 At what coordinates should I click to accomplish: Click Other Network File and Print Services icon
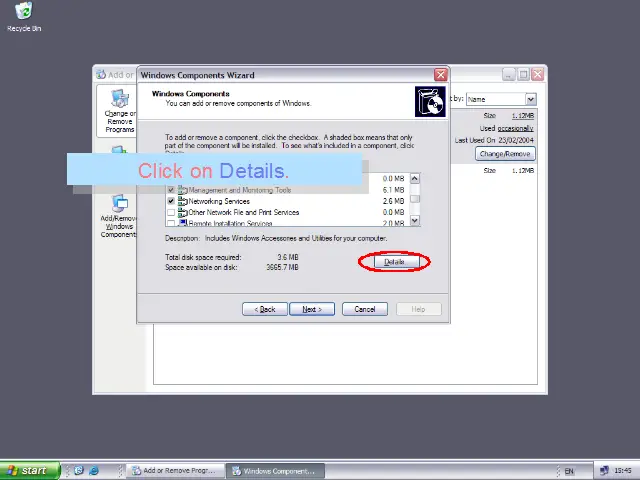(183, 212)
